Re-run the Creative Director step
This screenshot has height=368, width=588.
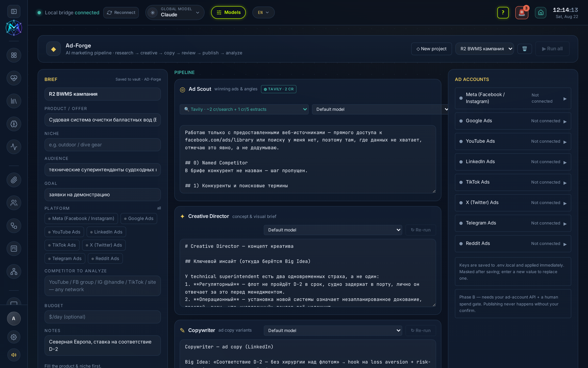421,230
